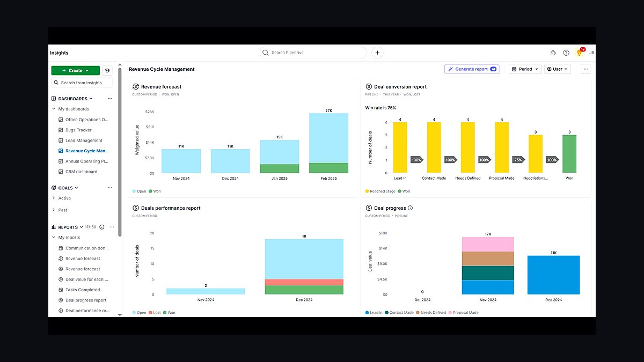Click the Annual Operating Plan dashboard icon
644x362 pixels.
click(x=61, y=161)
